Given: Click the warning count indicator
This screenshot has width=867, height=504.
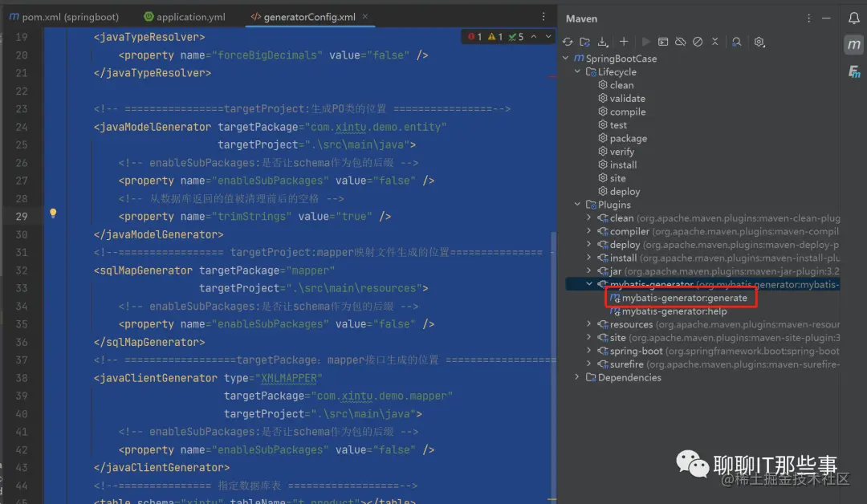Looking at the screenshot, I should pos(495,36).
